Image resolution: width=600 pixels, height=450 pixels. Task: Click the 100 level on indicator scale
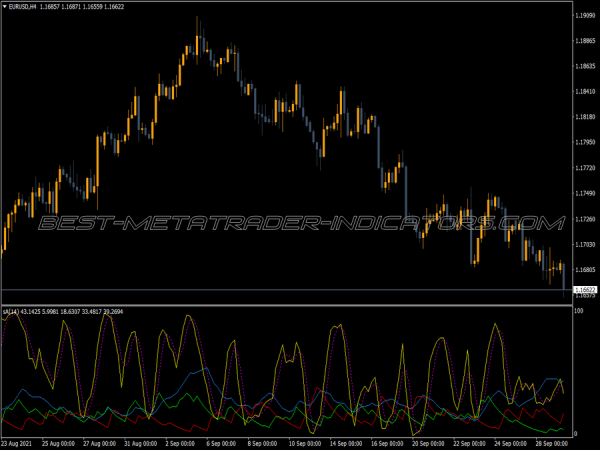579,311
